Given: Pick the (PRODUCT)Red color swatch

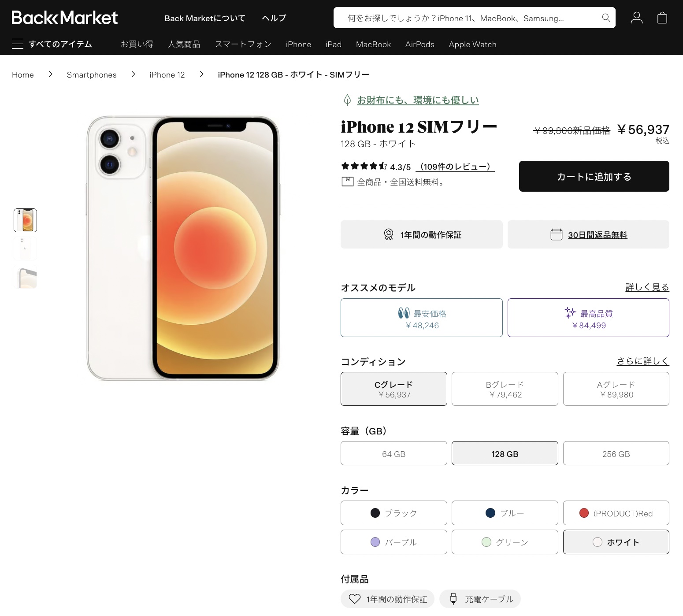Looking at the screenshot, I should point(616,513).
